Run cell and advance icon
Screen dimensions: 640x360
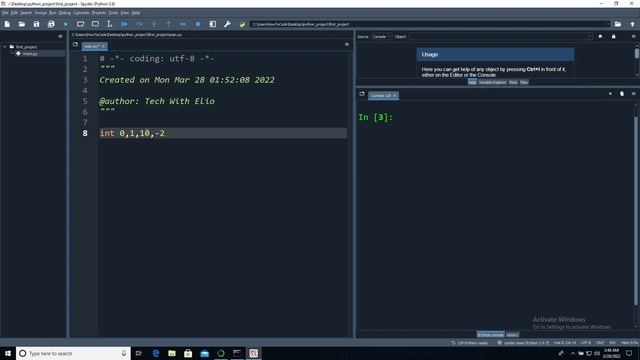pyautogui.click(x=95, y=24)
